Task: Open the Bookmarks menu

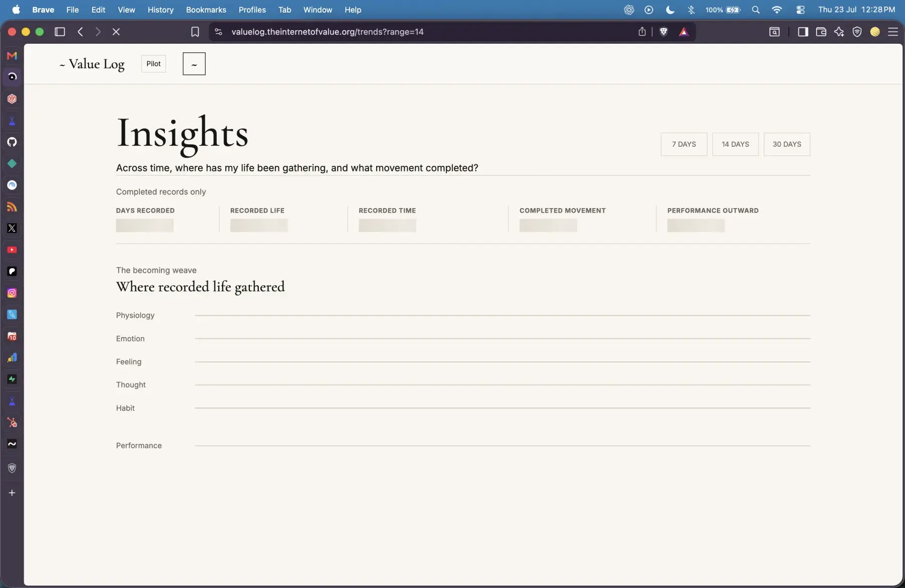Action: [x=206, y=10]
